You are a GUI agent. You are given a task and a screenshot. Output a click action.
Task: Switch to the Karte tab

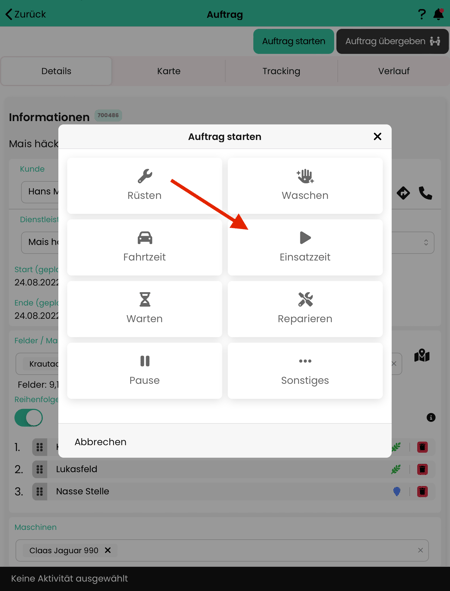pyautogui.click(x=168, y=71)
